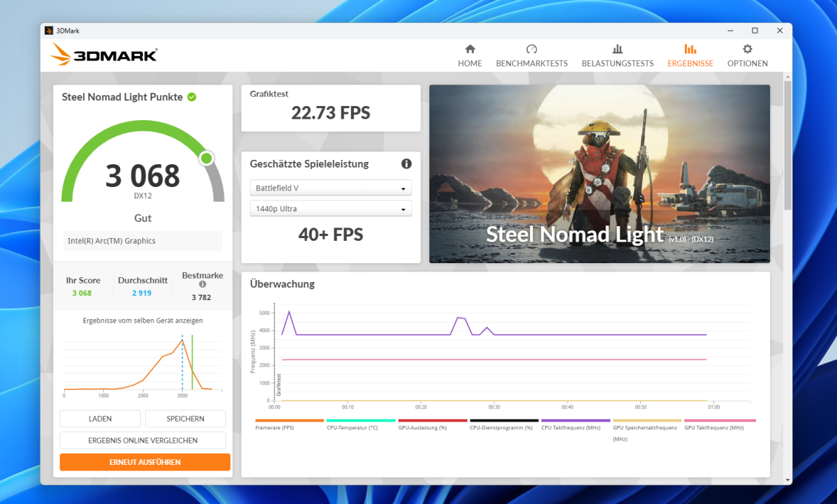Viewport: 837px width, 504px height.
Task: Open the HOME tab house icon
Action: (470, 49)
